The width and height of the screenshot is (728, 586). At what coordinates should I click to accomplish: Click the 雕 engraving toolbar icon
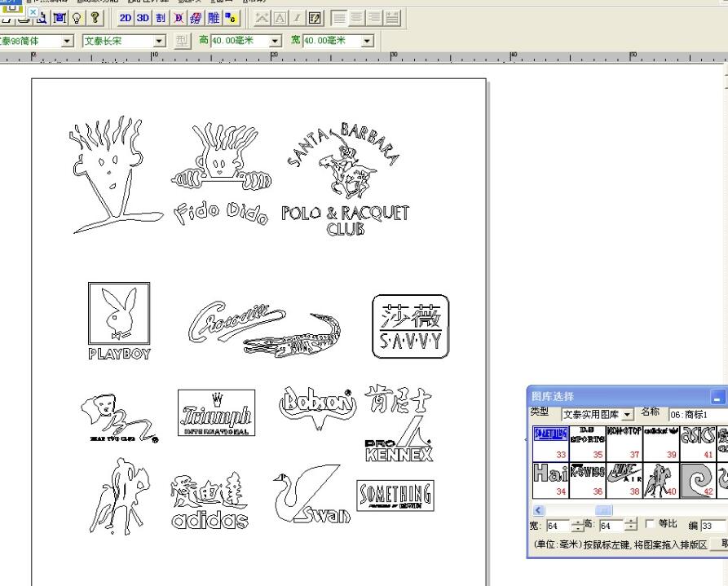click(x=214, y=18)
